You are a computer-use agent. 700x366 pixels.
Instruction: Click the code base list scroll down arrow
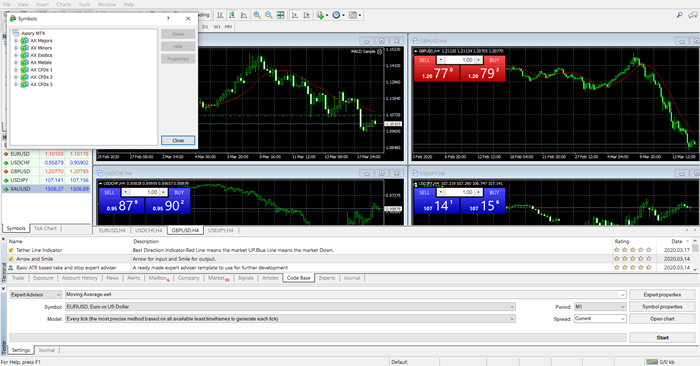[x=695, y=269]
